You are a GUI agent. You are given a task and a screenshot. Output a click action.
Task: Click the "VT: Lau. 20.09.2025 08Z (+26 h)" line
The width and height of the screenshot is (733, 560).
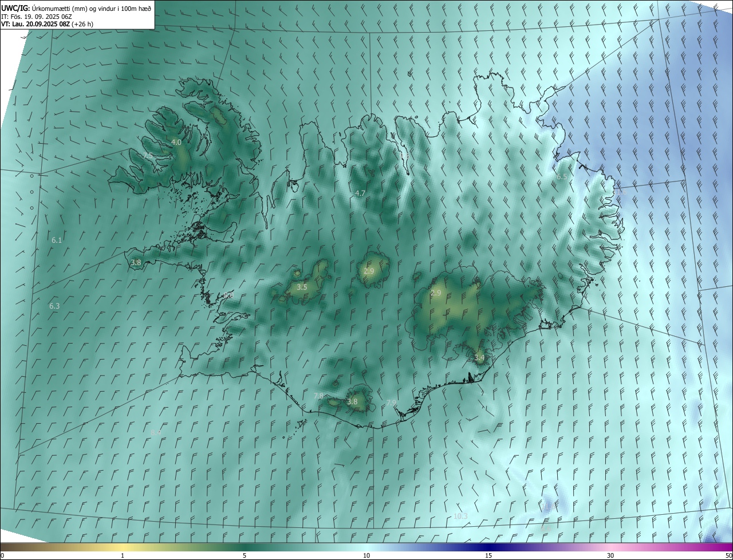tap(48, 24)
